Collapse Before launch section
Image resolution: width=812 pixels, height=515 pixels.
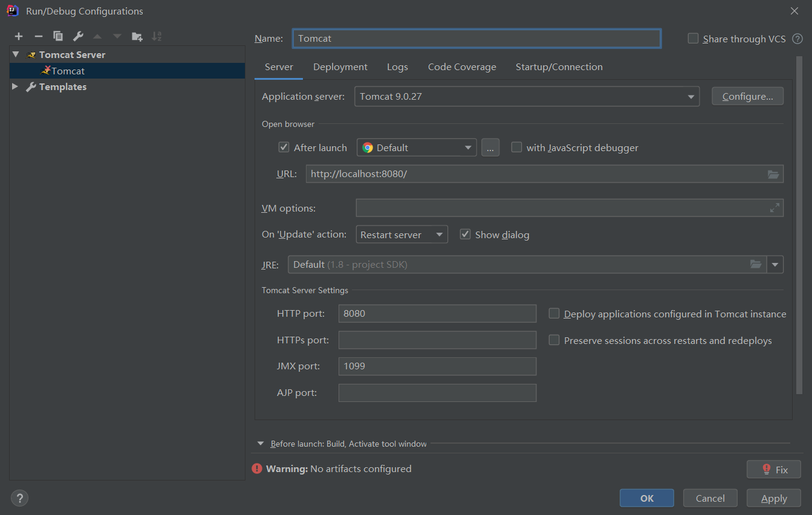[261, 444]
